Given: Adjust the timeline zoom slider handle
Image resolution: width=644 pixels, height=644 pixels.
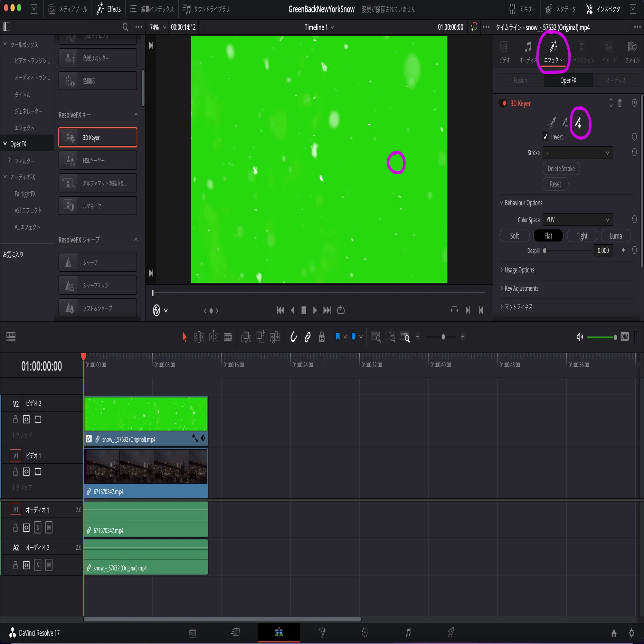Looking at the screenshot, I should [x=443, y=337].
